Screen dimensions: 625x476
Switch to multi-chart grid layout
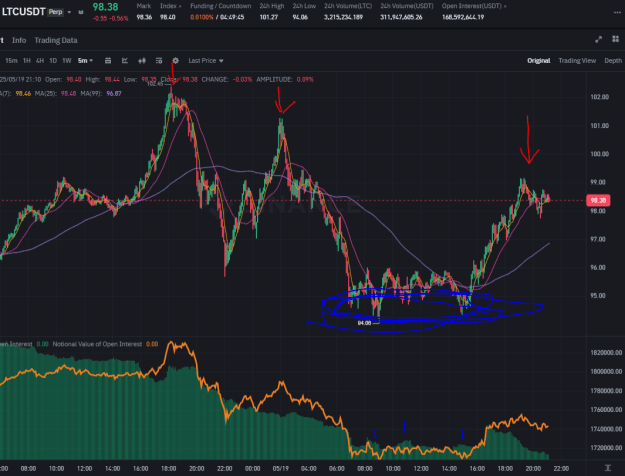615,39
